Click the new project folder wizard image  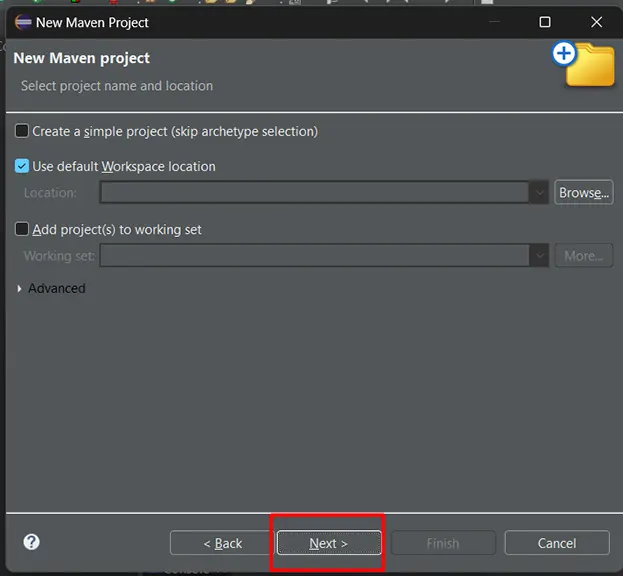[584, 64]
